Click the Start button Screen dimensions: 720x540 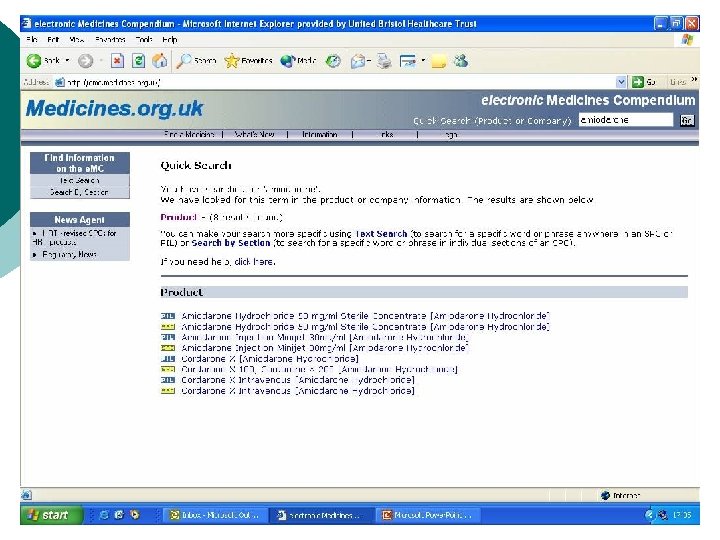pos(51,515)
